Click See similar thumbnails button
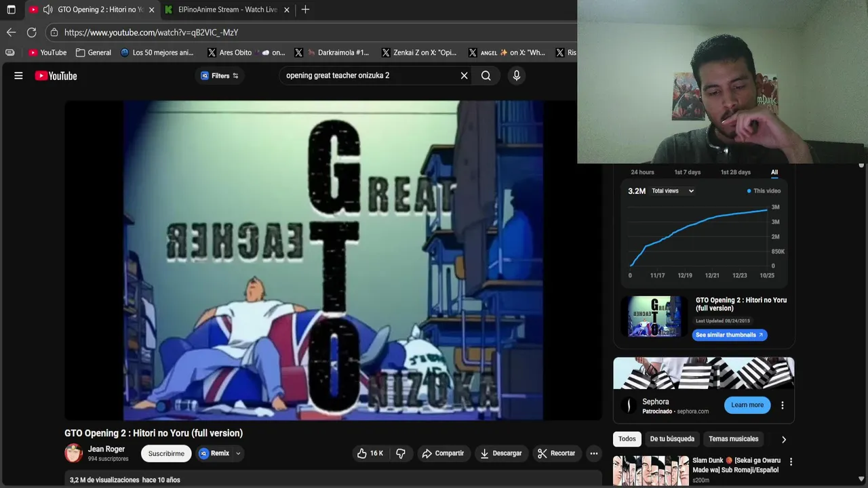 click(730, 335)
